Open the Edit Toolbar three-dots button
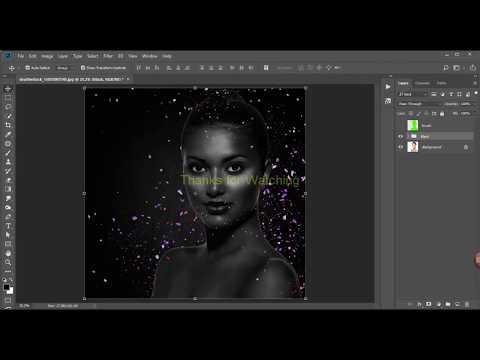 tap(8, 271)
